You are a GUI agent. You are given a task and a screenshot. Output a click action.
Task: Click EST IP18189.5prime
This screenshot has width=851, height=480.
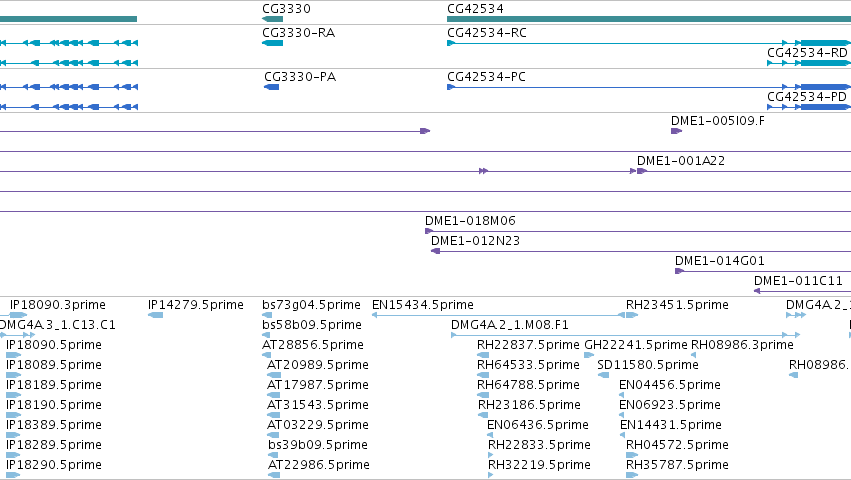pyautogui.click(x=54, y=385)
